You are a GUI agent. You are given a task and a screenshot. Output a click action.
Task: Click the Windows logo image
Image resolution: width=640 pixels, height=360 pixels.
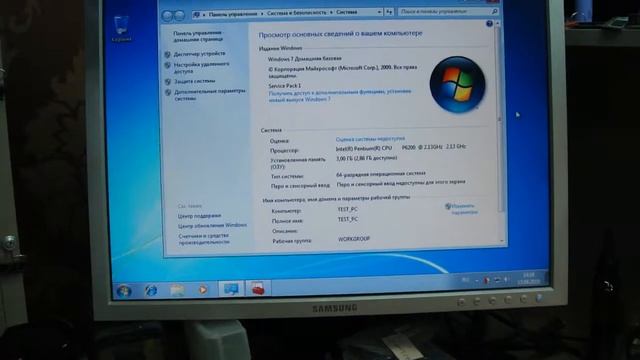coord(458,84)
